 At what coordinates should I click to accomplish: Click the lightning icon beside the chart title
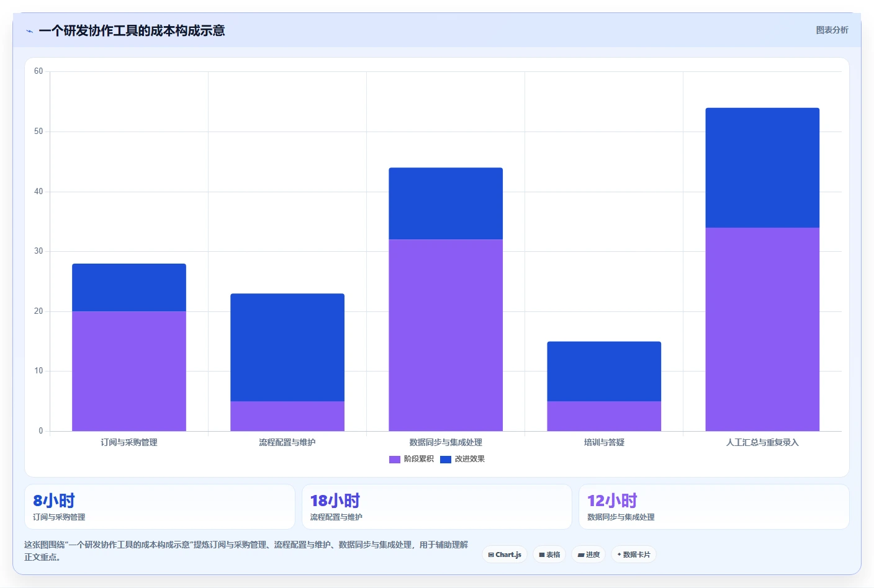point(29,31)
